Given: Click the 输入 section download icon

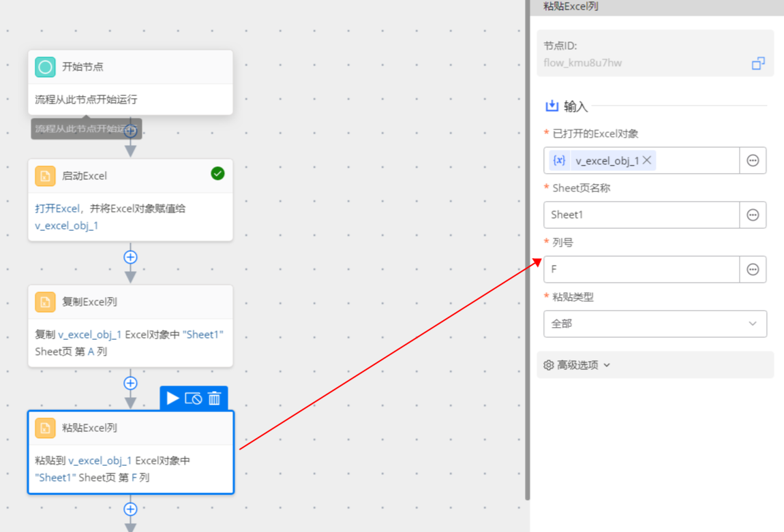Looking at the screenshot, I should point(552,106).
